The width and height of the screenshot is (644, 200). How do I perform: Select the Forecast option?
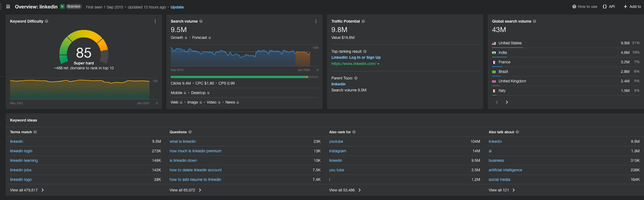199,38
